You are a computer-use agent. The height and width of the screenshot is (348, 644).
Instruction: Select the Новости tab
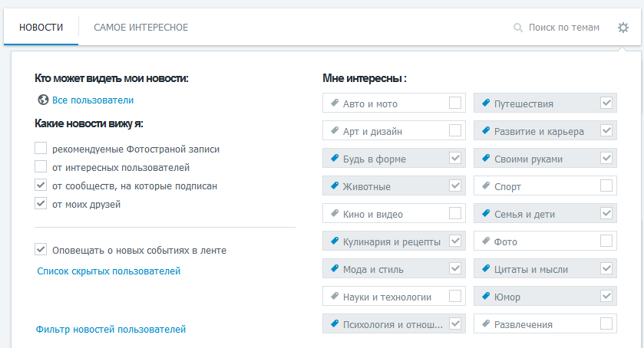(x=41, y=28)
